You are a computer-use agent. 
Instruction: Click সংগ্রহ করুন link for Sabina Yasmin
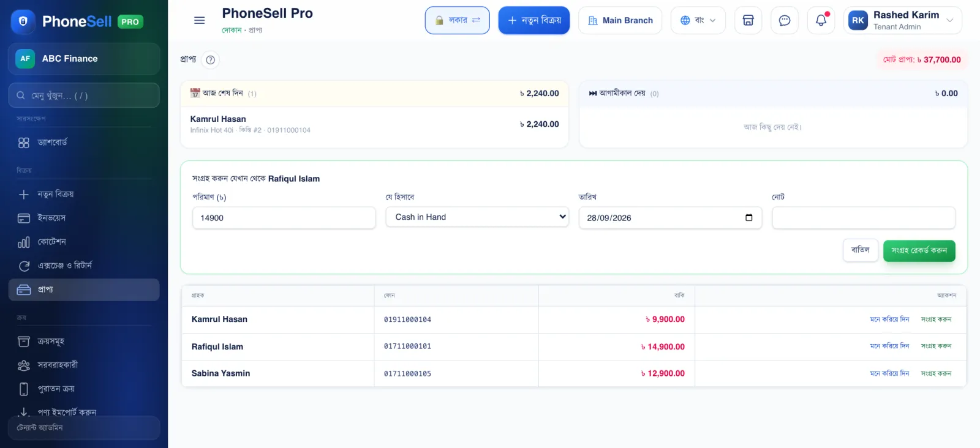(x=936, y=373)
